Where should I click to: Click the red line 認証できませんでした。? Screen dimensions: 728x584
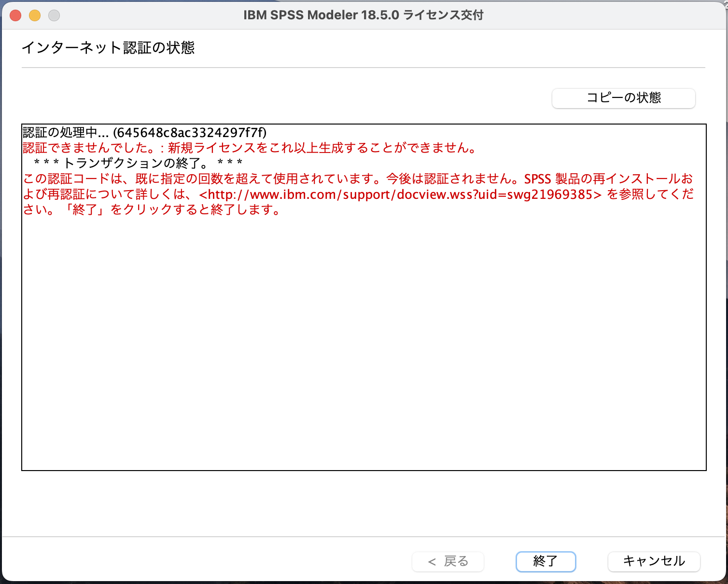point(250,148)
